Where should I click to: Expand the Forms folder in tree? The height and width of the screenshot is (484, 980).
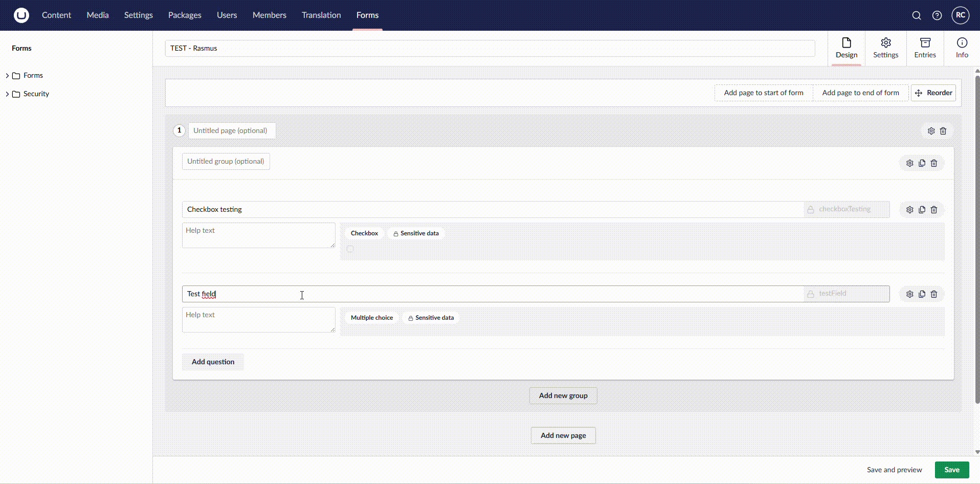coord(7,76)
